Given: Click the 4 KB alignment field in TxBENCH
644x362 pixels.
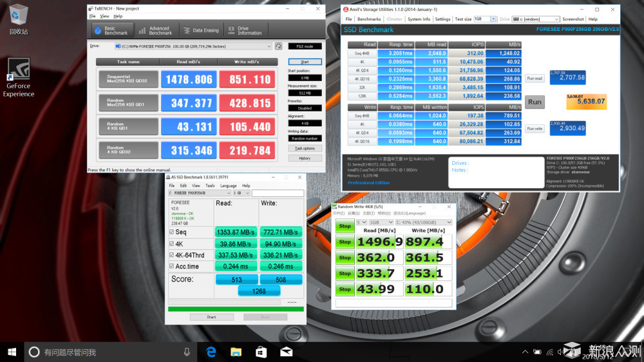Looking at the screenshot, I should pos(305,123).
